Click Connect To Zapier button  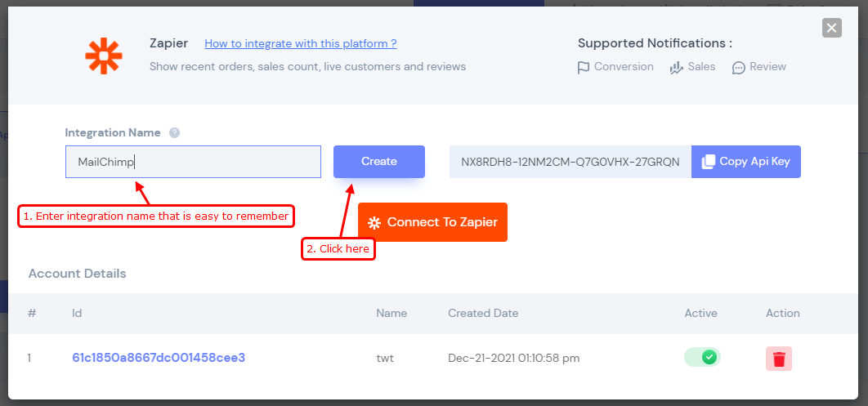coord(433,222)
